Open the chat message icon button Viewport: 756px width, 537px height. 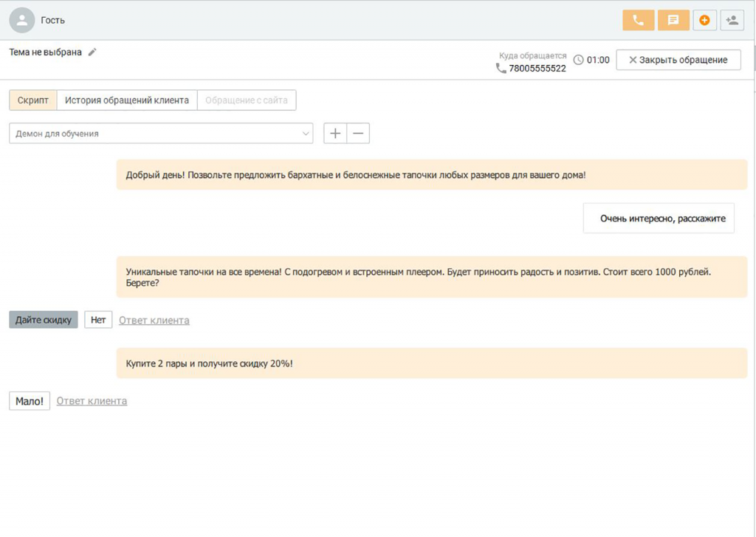(x=673, y=20)
